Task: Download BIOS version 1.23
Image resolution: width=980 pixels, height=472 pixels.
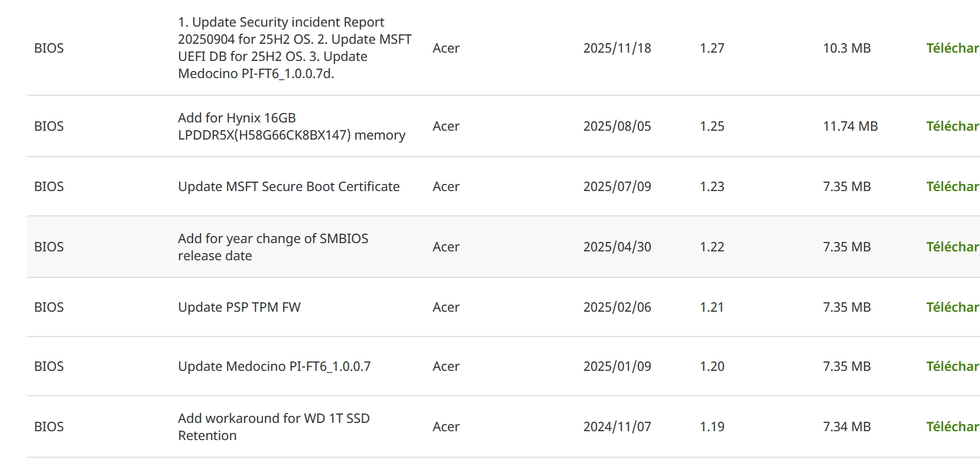Action: click(953, 187)
